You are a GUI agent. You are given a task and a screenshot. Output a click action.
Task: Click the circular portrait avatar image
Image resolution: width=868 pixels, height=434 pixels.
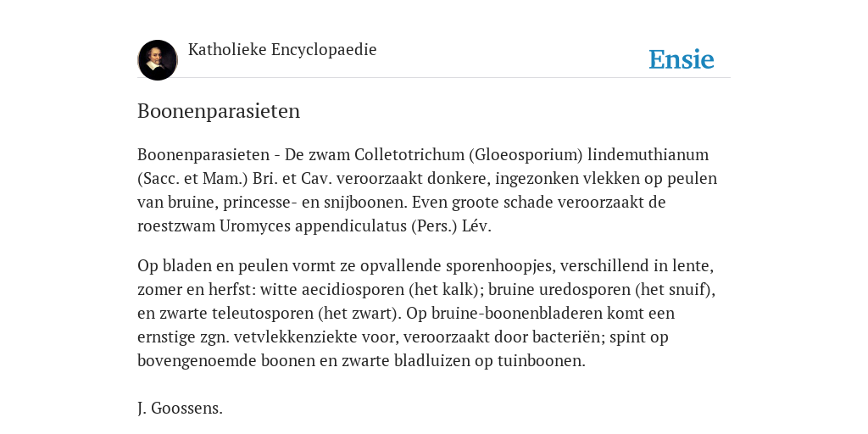(x=158, y=60)
